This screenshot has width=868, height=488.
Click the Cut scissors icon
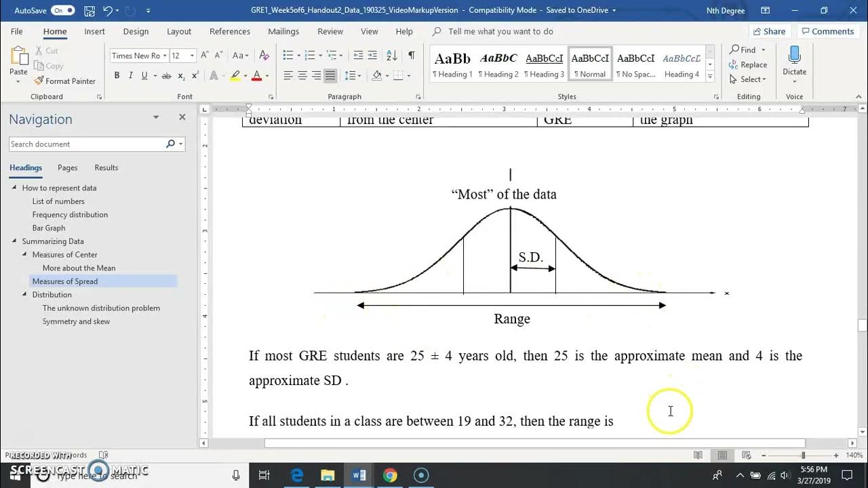39,51
